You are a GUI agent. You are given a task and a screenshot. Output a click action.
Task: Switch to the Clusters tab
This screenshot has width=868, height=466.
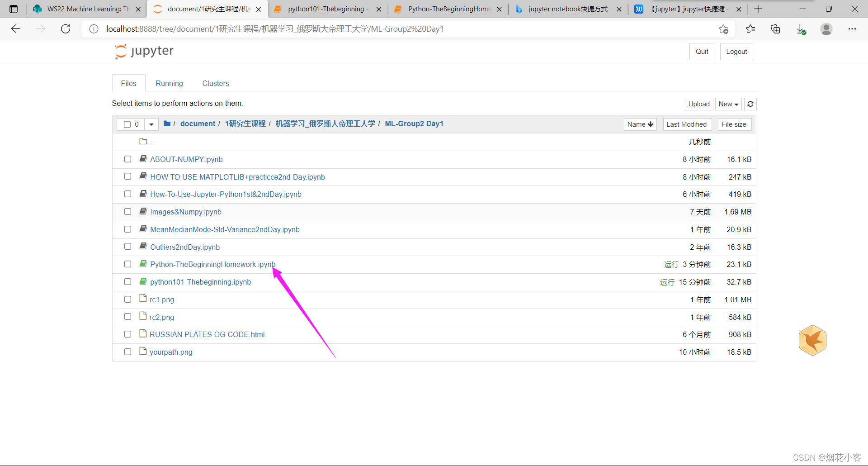(216, 83)
